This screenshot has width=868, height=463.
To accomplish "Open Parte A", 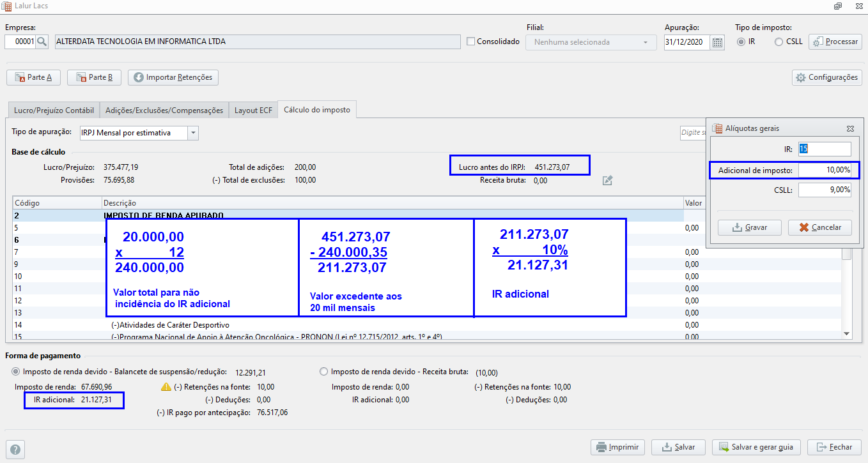I will point(32,77).
